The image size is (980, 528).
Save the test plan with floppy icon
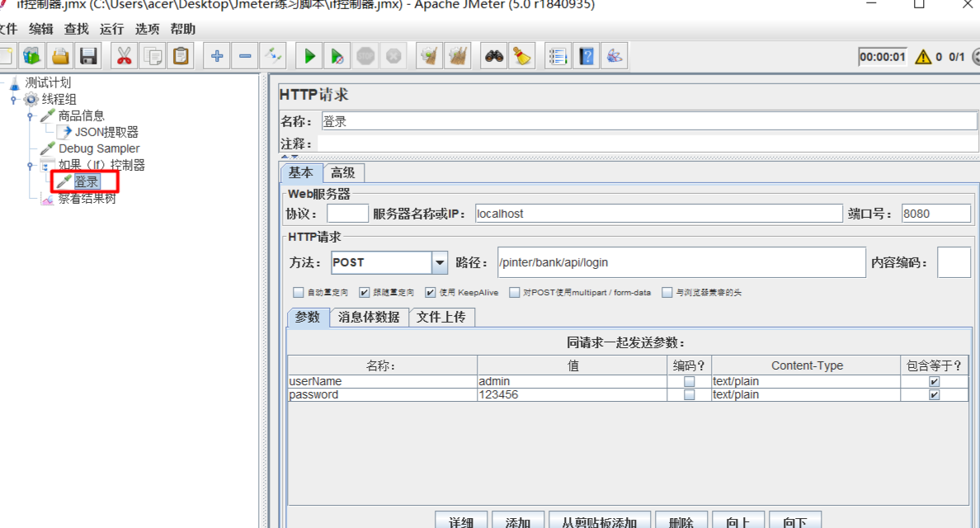click(x=89, y=56)
